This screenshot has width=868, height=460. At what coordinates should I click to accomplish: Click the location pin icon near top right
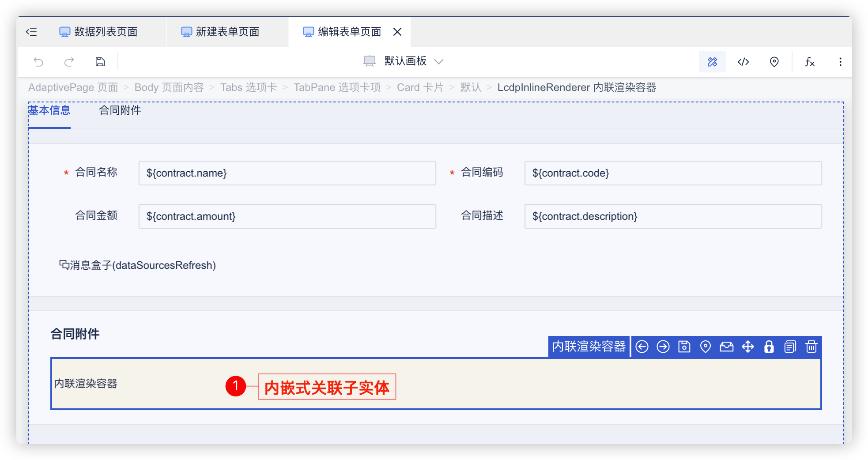coord(774,62)
